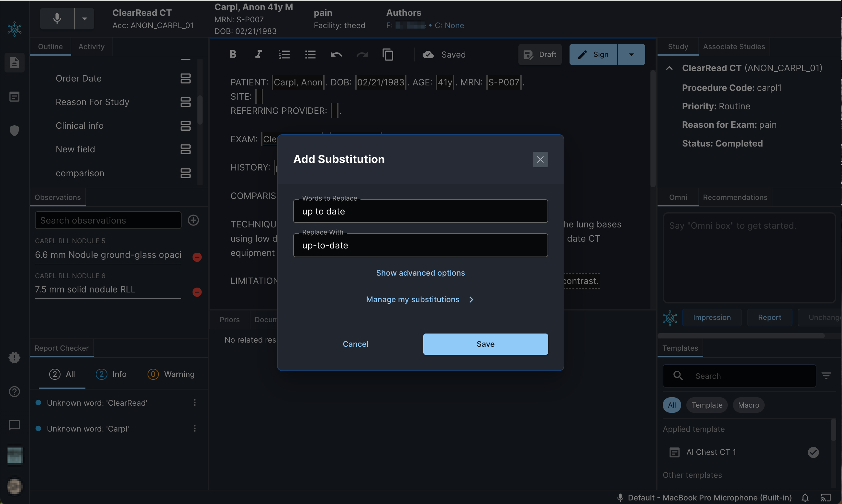Open Manage my substitutions
Screen dimensions: 842x504
tap(420, 299)
